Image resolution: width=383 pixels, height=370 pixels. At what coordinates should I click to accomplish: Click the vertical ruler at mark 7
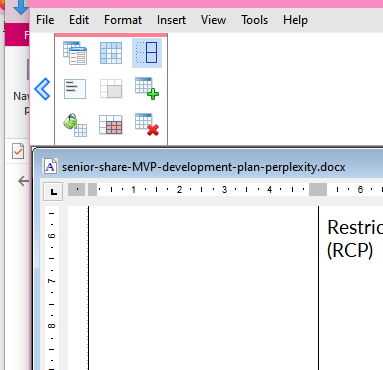coord(51,281)
